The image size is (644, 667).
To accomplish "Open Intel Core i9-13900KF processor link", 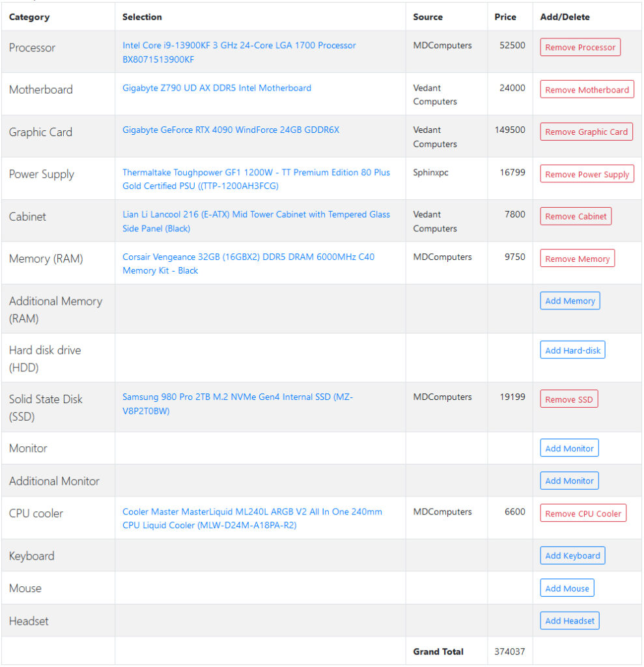I will [x=239, y=52].
